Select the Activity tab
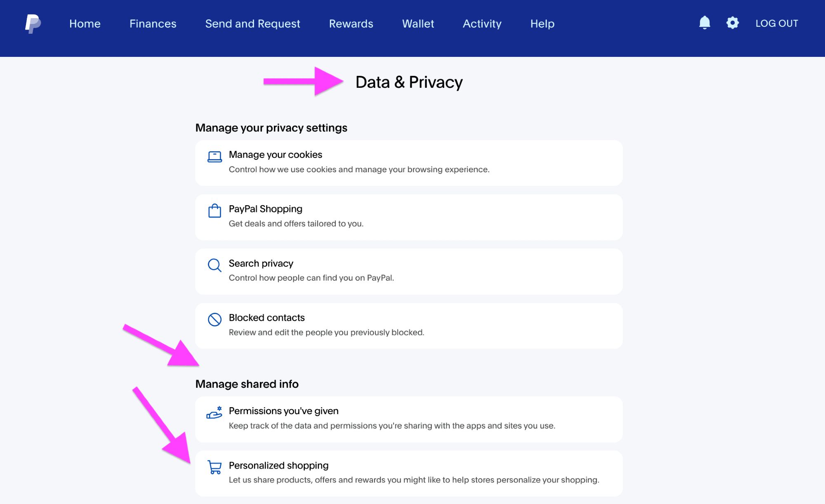 point(481,23)
